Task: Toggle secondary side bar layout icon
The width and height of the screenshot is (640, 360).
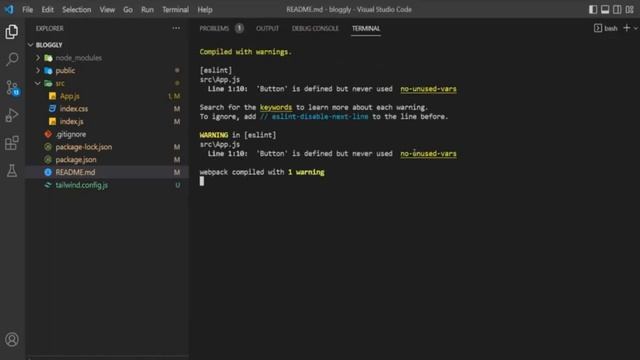Action: (617, 9)
